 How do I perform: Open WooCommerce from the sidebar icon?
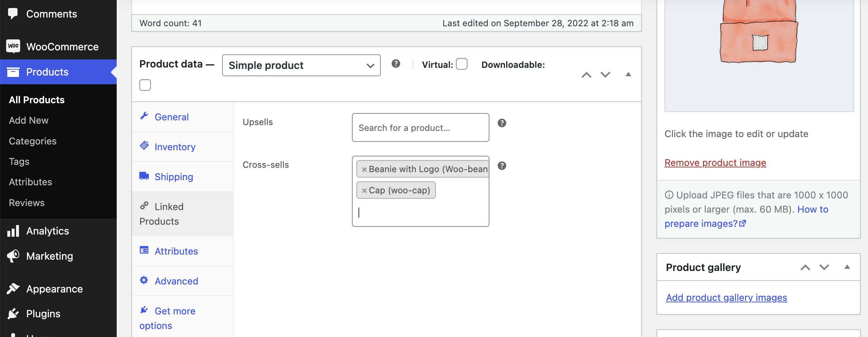tap(13, 46)
